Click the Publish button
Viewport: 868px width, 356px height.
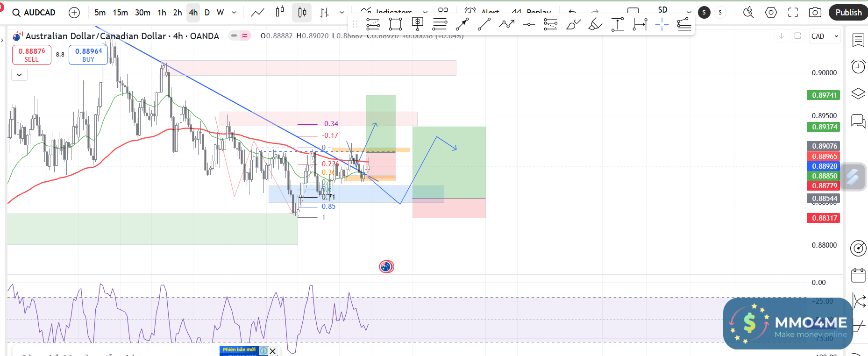tap(848, 13)
